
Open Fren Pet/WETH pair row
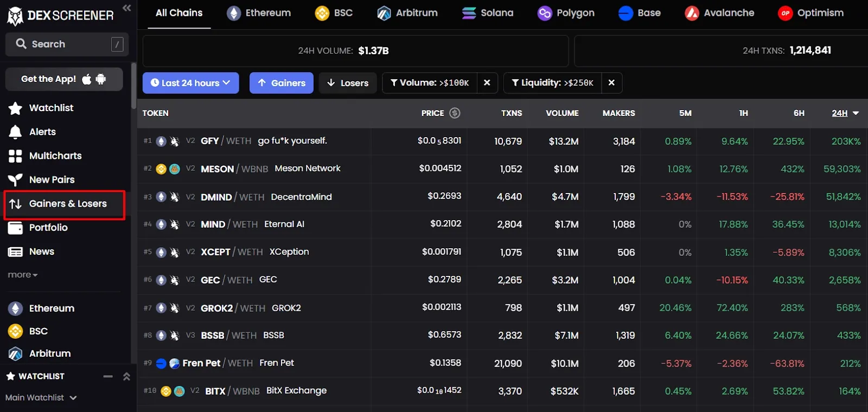pyautogui.click(x=502, y=363)
